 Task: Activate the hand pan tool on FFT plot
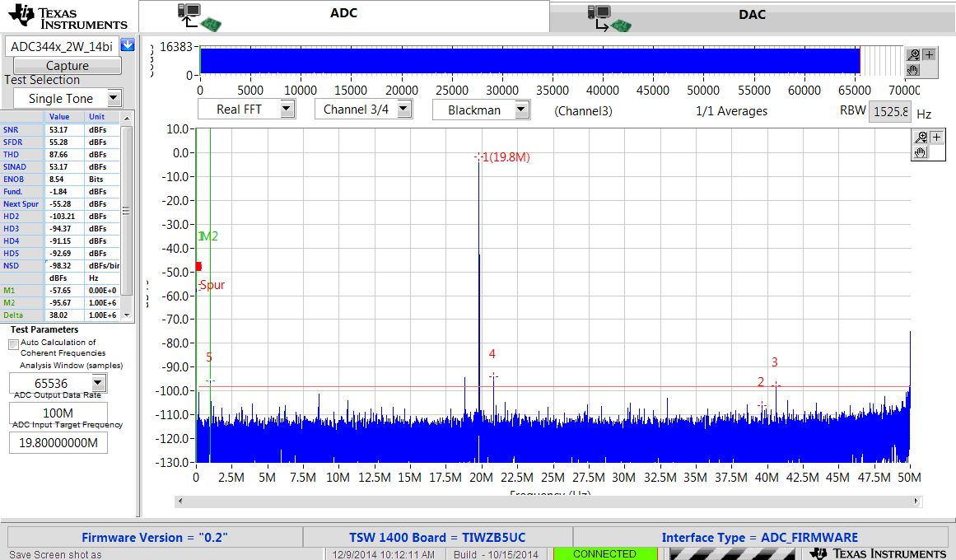click(x=921, y=152)
